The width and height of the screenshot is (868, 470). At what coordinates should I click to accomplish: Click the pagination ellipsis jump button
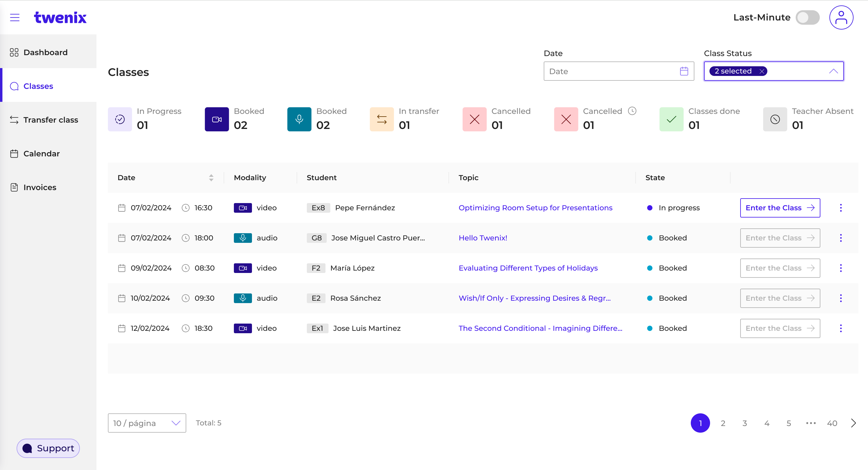pyautogui.click(x=811, y=423)
